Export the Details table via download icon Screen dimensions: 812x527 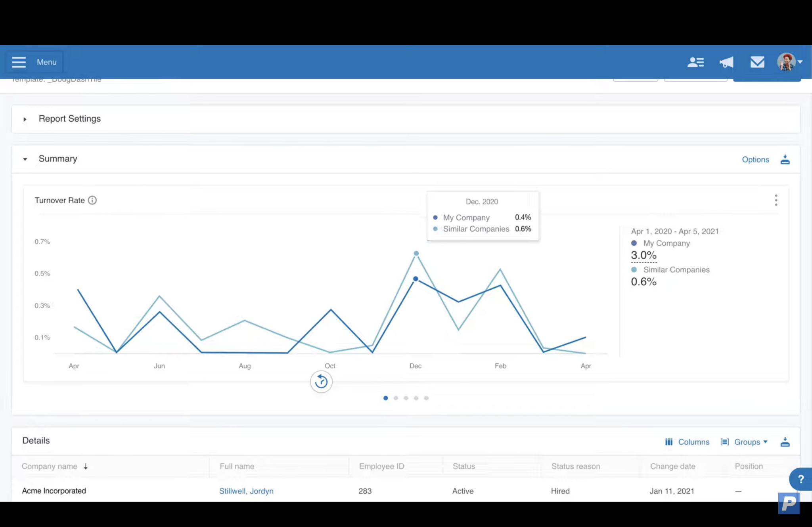(785, 442)
